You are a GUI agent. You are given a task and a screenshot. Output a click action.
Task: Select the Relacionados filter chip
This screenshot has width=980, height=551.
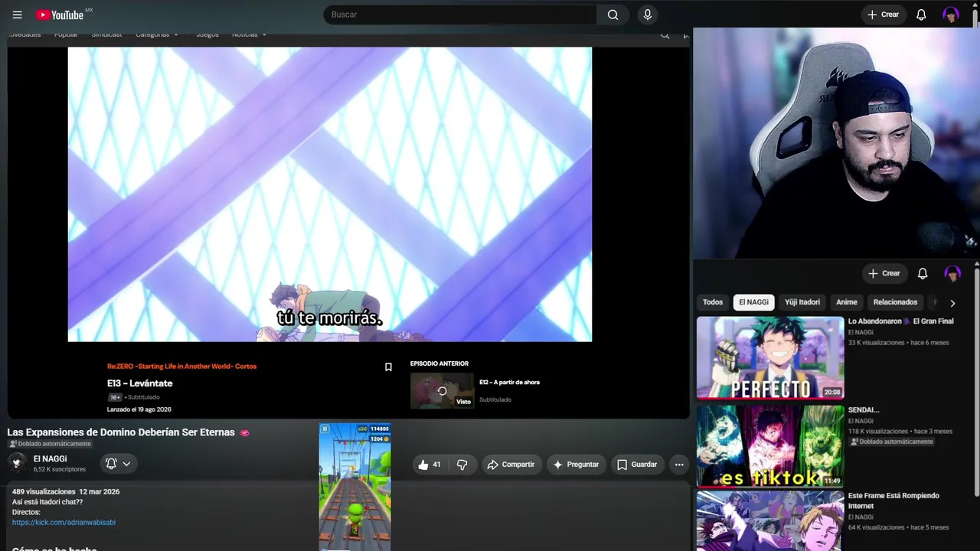895,302
